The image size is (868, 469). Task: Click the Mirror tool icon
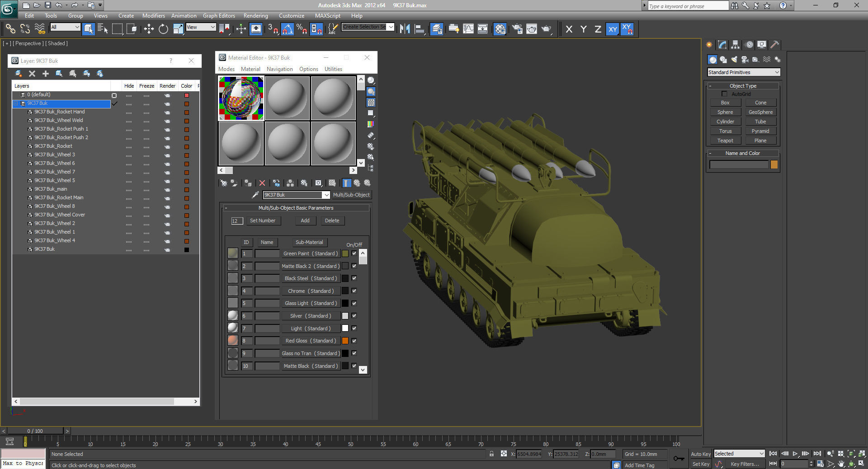pos(405,29)
